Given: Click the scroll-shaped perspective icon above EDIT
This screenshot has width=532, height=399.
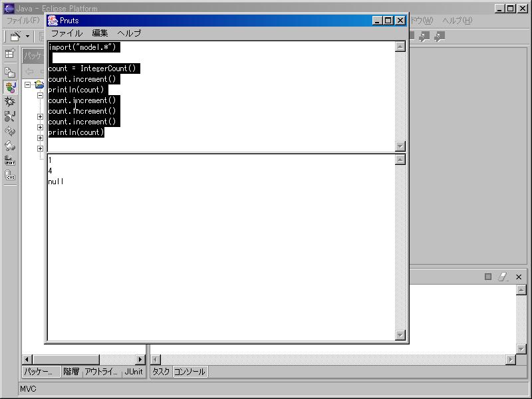Looking at the screenshot, I should (10, 146).
